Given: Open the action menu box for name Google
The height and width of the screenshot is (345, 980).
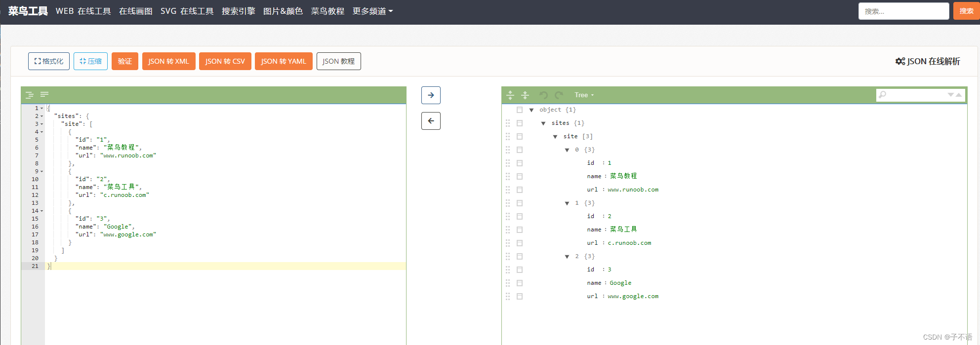Looking at the screenshot, I should (520, 283).
